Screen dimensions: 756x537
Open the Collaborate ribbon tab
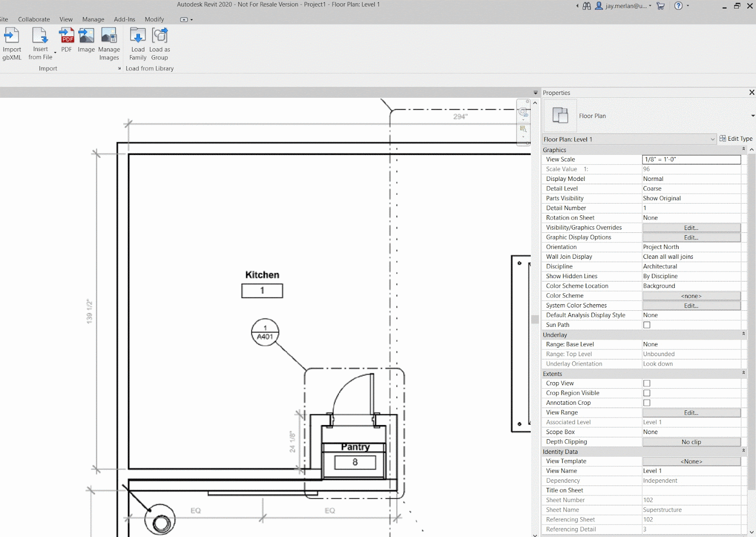[34, 19]
